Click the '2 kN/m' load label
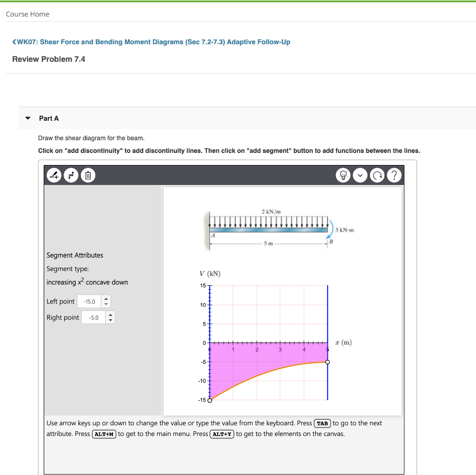Viewport: 476px width, 475px height. (271, 211)
